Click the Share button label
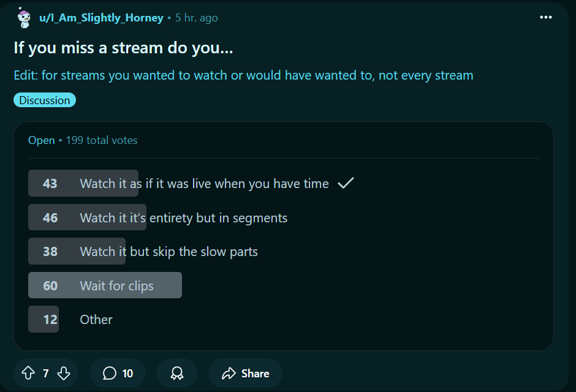The width and height of the screenshot is (576, 392). point(256,373)
